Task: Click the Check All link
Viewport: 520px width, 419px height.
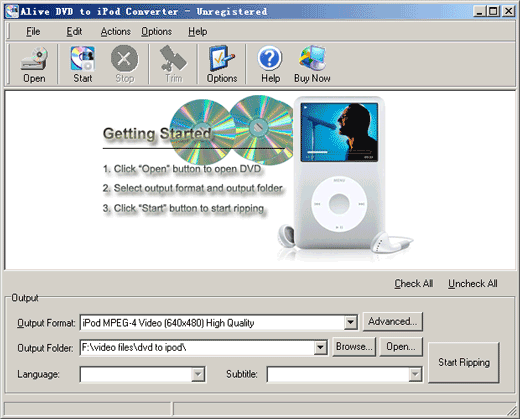Action: (414, 284)
